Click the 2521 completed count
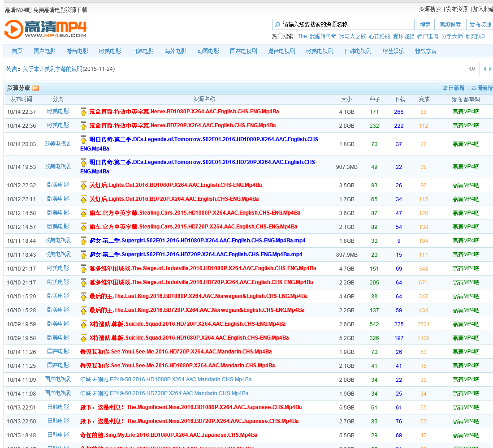 pos(423,324)
